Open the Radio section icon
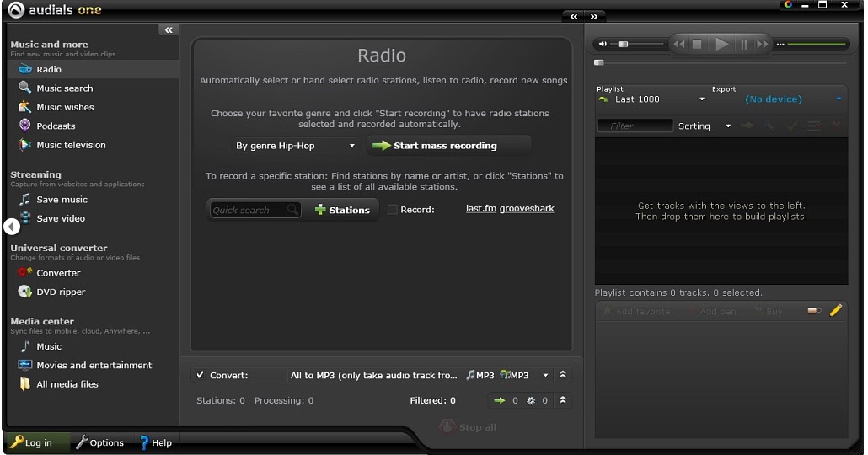Viewport: 868px width, 455px height. 25,69
